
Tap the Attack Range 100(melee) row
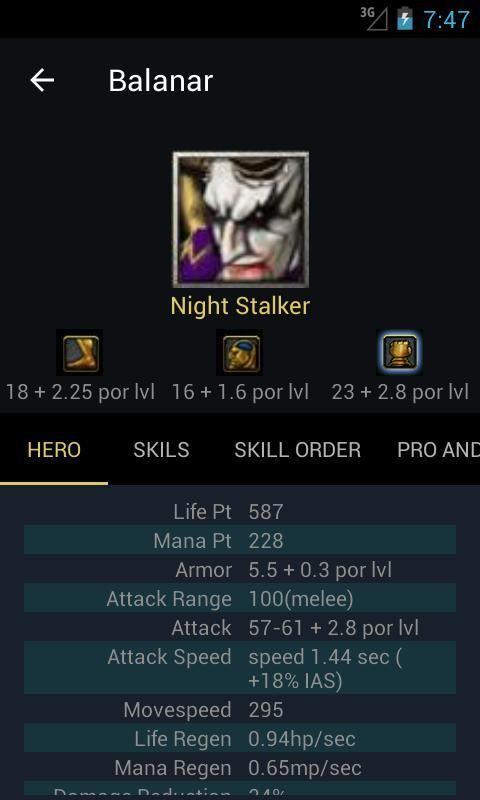(x=240, y=598)
